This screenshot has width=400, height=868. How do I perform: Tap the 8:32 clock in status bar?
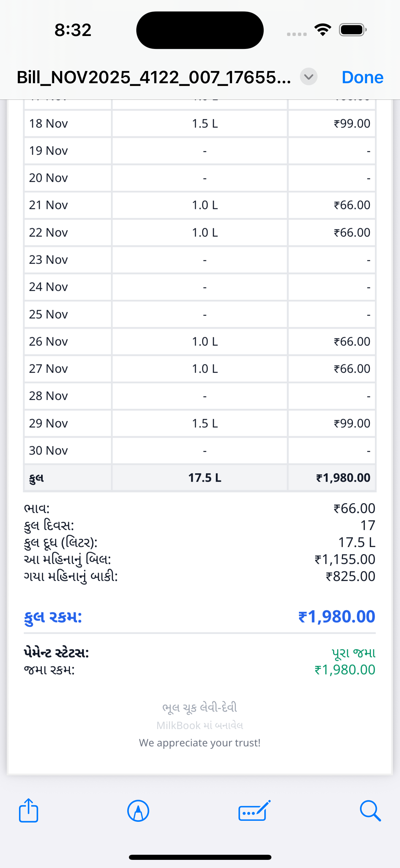pyautogui.click(x=73, y=30)
